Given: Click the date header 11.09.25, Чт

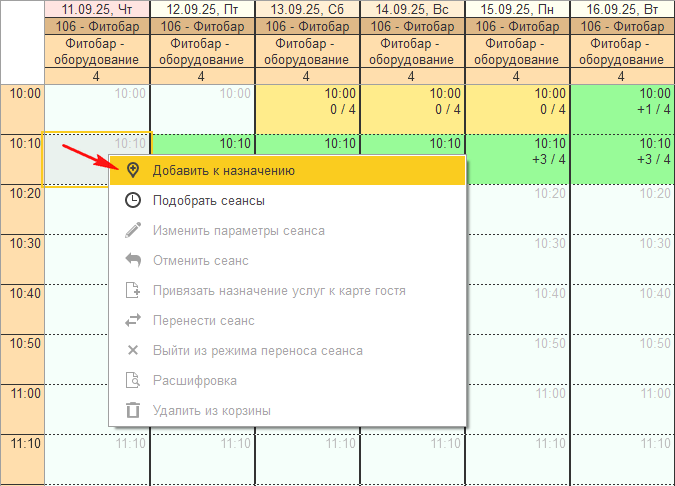Looking at the screenshot, I should [x=97, y=9].
